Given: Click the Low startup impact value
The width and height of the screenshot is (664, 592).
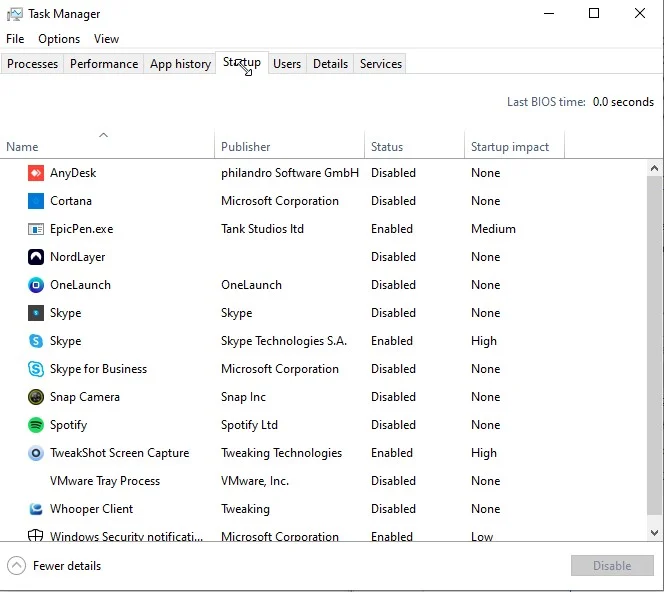Looking at the screenshot, I should [x=482, y=537].
